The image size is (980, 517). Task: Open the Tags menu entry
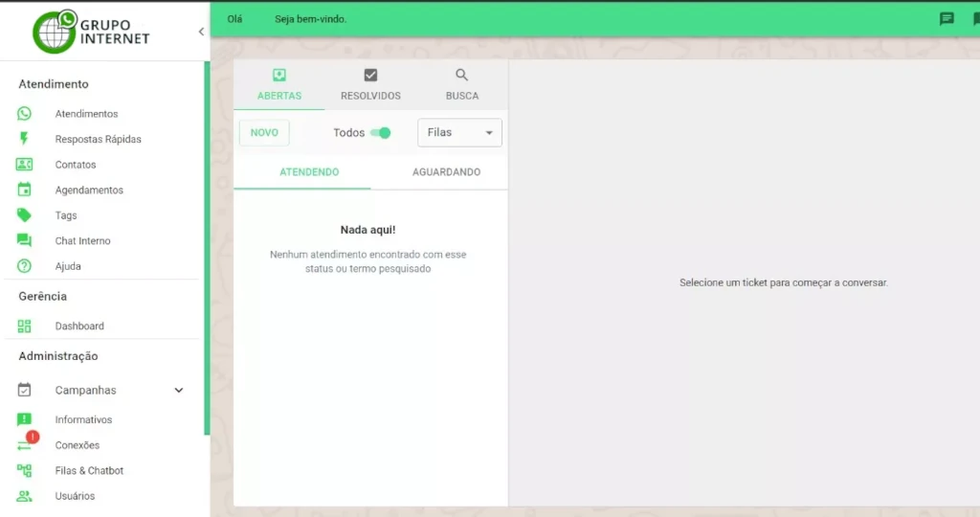tap(66, 215)
